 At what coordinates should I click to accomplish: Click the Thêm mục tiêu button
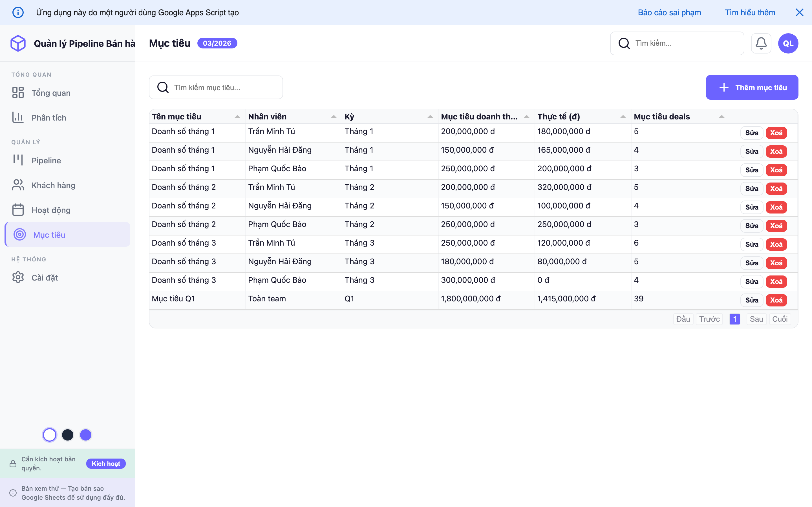[x=752, y=87]
